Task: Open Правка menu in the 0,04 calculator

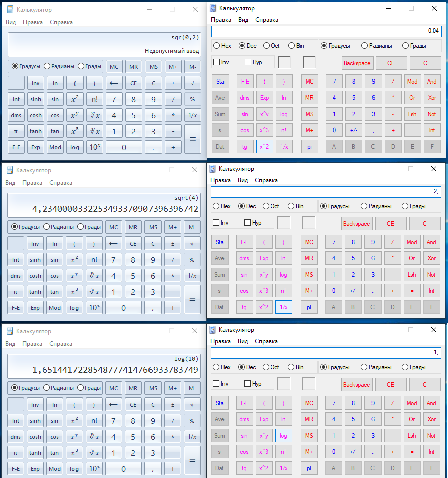Action: (x=221, y=20)
